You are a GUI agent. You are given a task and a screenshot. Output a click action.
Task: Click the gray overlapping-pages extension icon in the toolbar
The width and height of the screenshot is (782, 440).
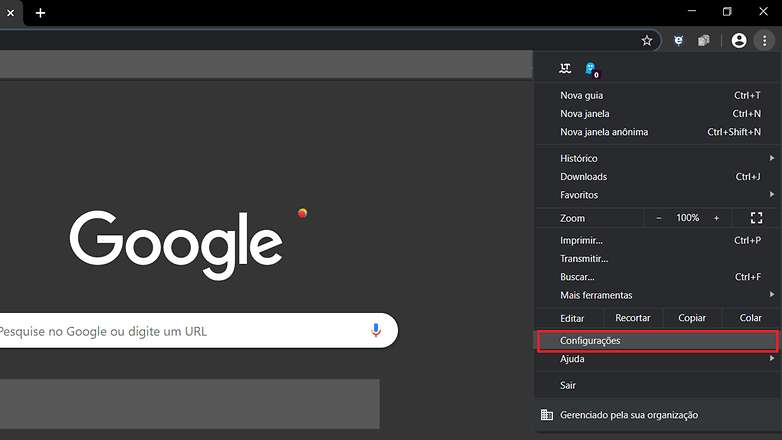pos(704,40)
